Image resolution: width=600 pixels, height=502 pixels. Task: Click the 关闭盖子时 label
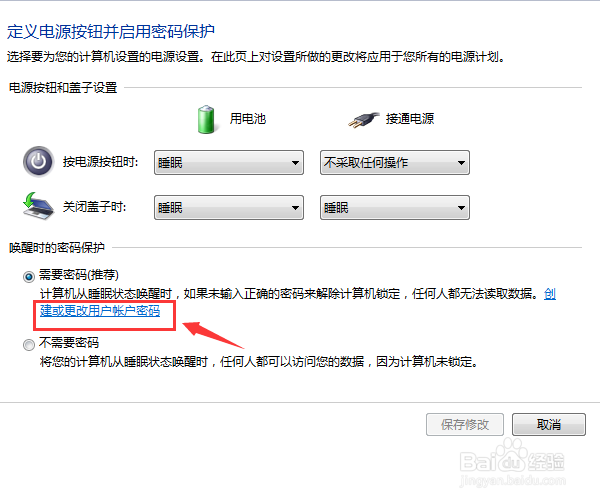[x=94, y=207]
